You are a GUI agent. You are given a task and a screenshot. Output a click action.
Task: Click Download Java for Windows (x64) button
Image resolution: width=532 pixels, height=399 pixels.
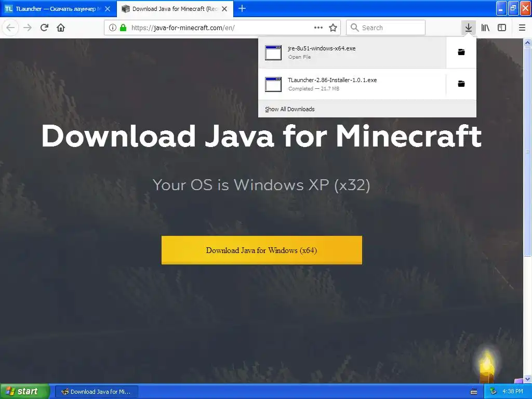pos(262,250)
